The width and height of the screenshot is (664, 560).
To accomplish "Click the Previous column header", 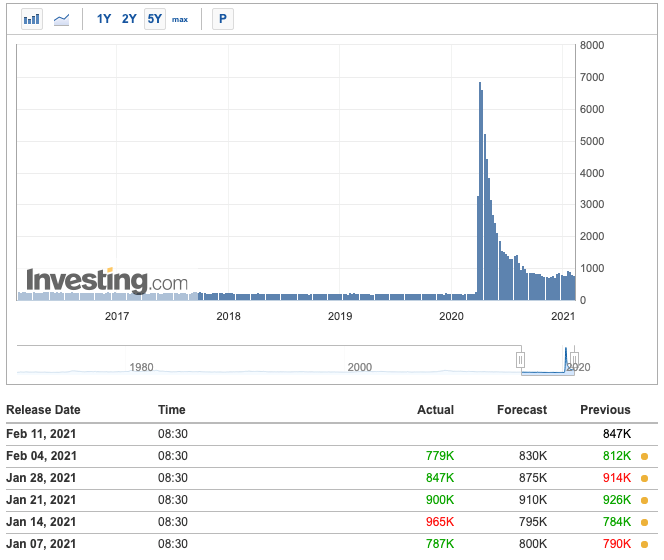I will [605, 410].
